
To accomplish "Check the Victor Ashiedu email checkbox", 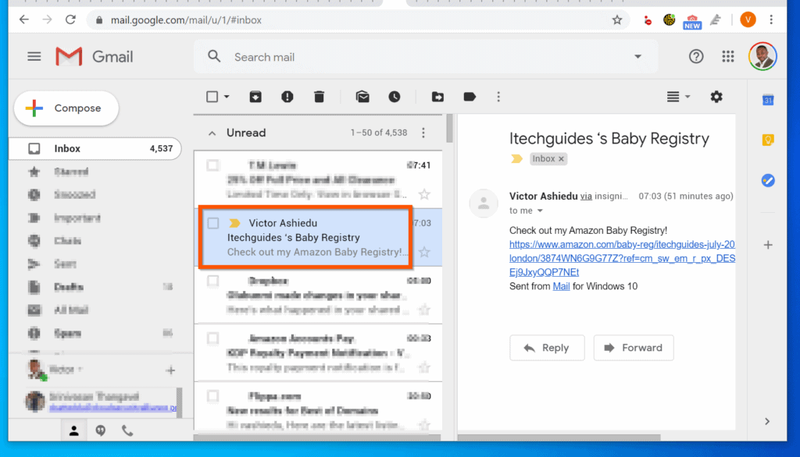I will (213, 223).
